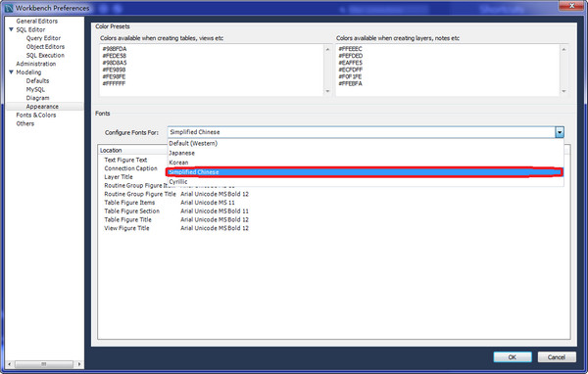Image resolution: width=588 pixels, height=374 pixels.
Task: Click font value for Table Figure Items
Action: 208,203
